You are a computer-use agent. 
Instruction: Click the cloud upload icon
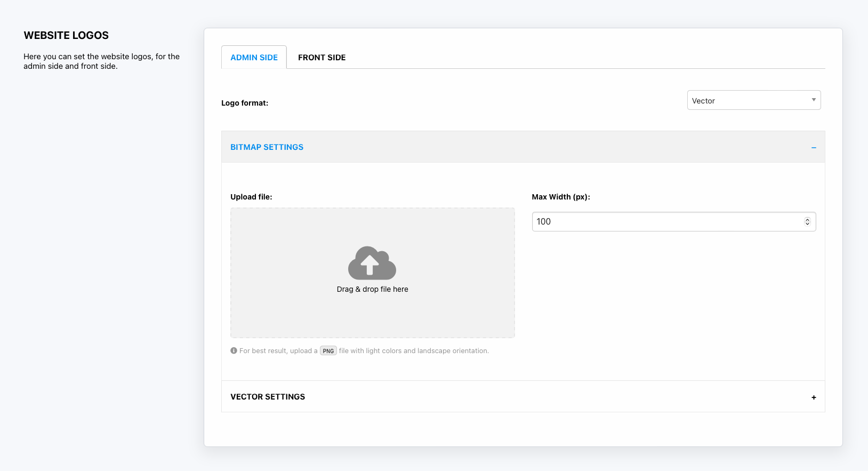click(372, 263)
